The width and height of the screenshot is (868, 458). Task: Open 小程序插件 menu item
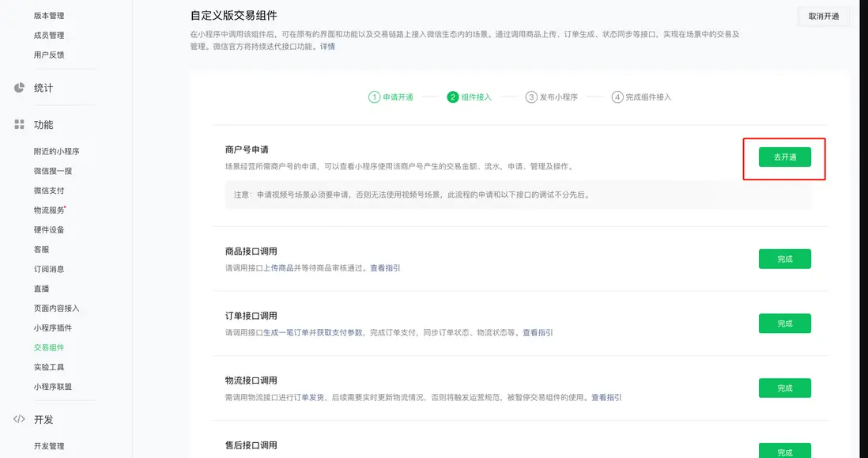(x=53, y=327)
